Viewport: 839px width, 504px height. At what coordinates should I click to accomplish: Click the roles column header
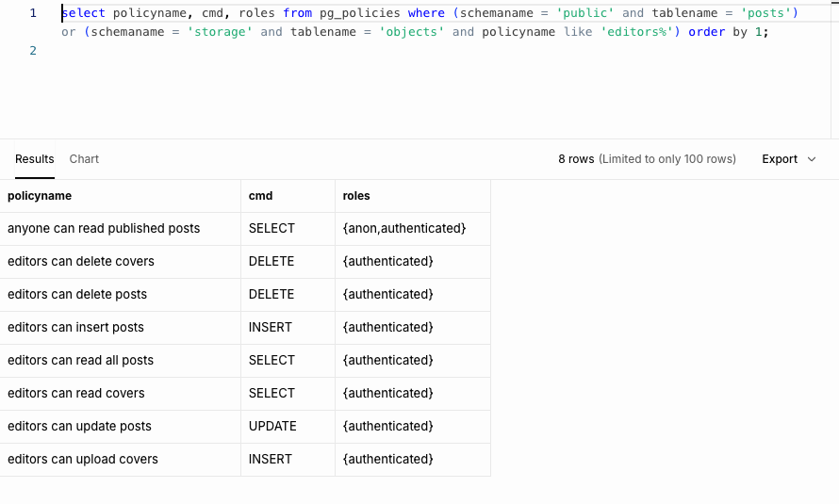pyautogui.click(x=413, y=196)
